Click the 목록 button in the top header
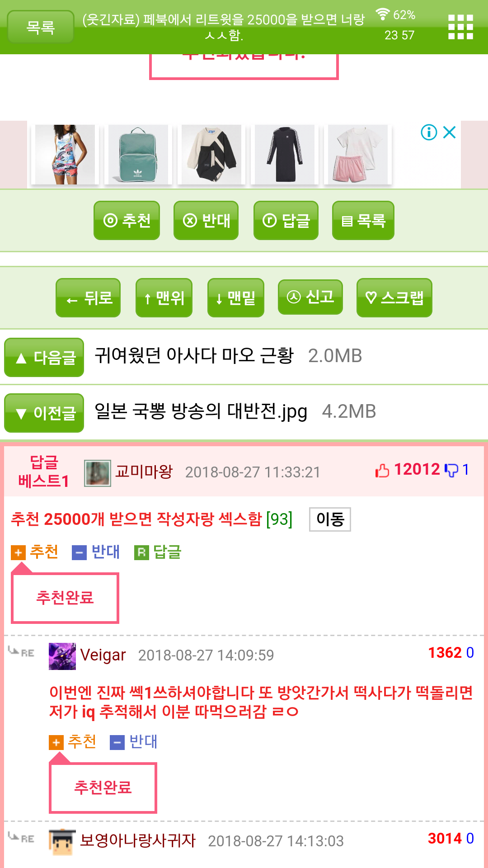 click(41, 27)
